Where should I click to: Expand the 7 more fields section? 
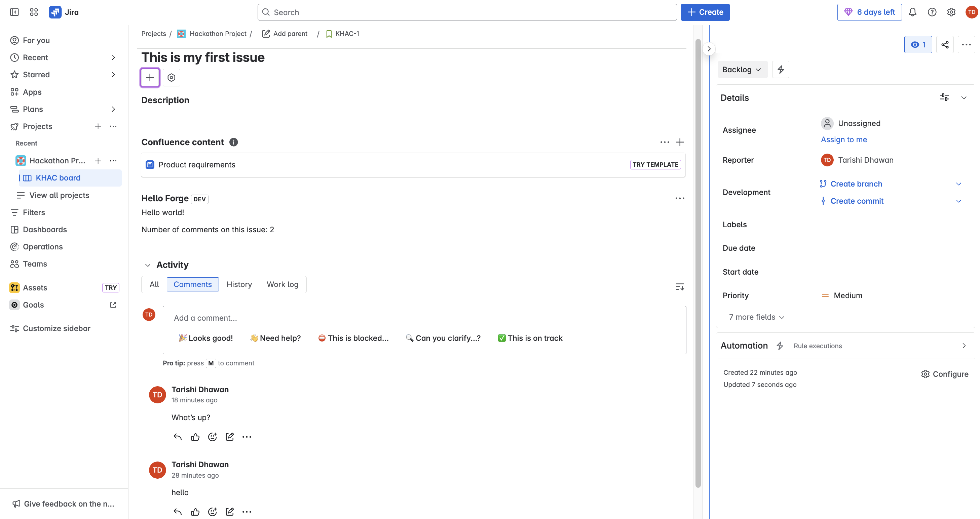(756, 317)
